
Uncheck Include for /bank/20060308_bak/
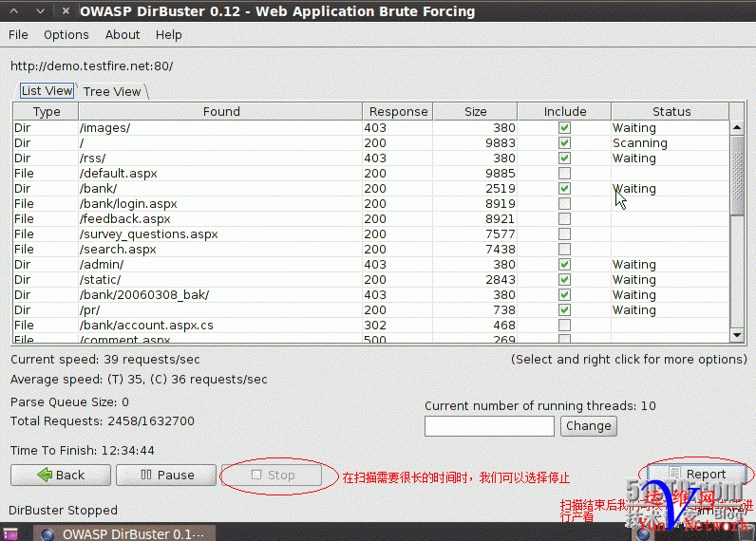click(564, 294)
